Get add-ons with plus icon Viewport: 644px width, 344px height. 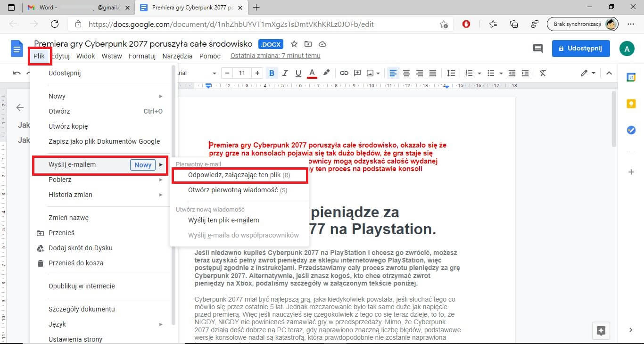click(631, 172)
